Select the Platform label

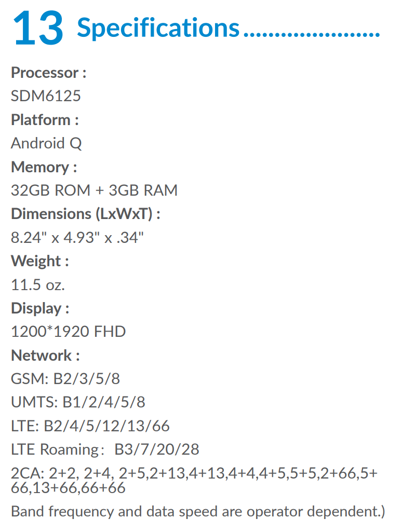tap(45, 120)
